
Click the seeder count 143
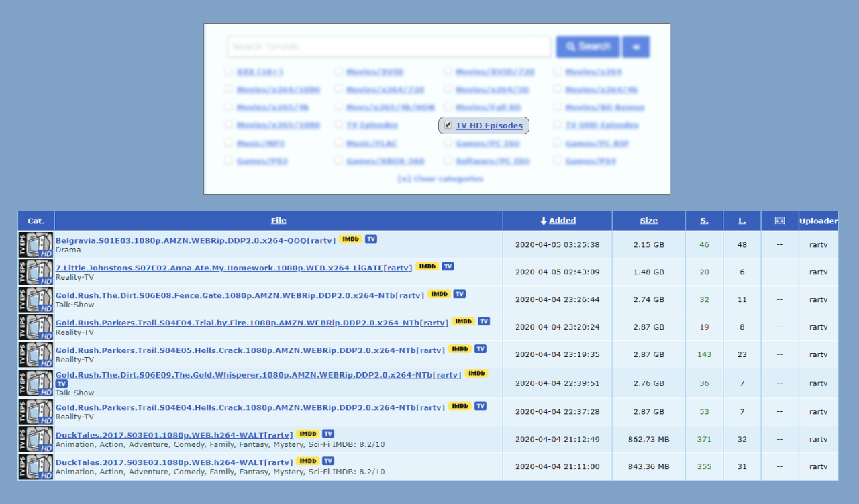704,354
